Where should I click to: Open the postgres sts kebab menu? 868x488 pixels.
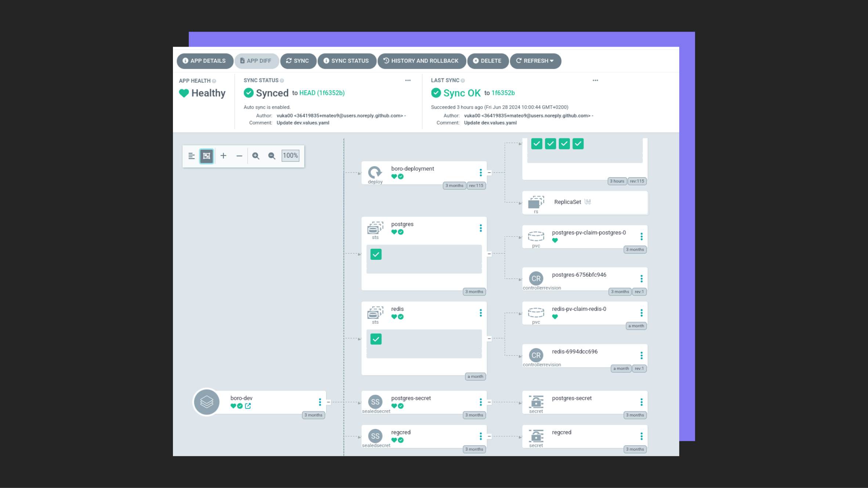[481, 228]
